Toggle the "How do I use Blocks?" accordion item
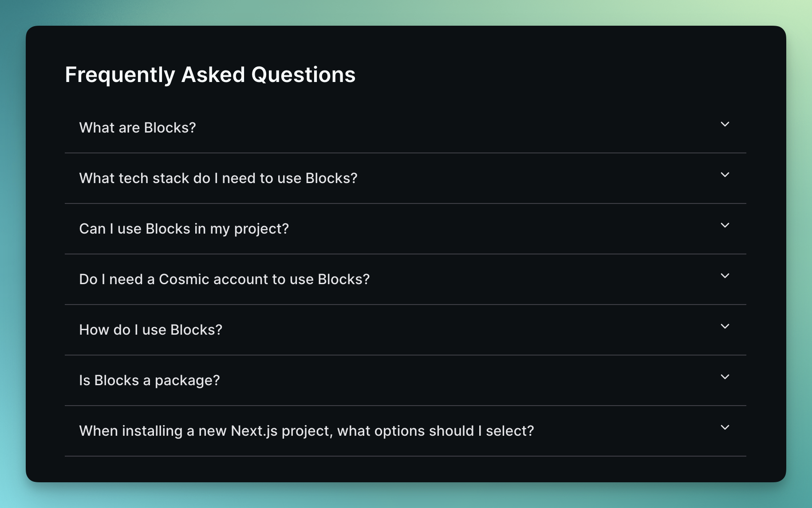The width and height of the screenshot is (812, 508). 151,330
